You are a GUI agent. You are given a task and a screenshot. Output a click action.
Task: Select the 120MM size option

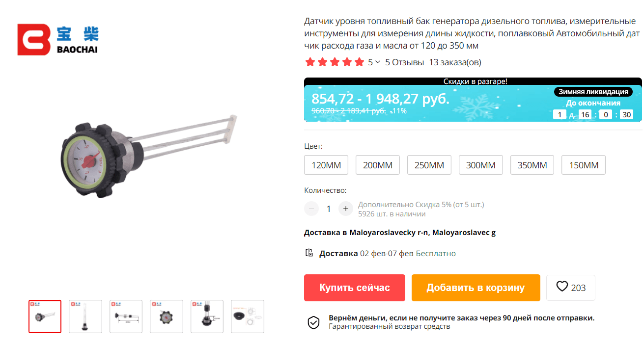pyautogui.click(x=326, y=165)
